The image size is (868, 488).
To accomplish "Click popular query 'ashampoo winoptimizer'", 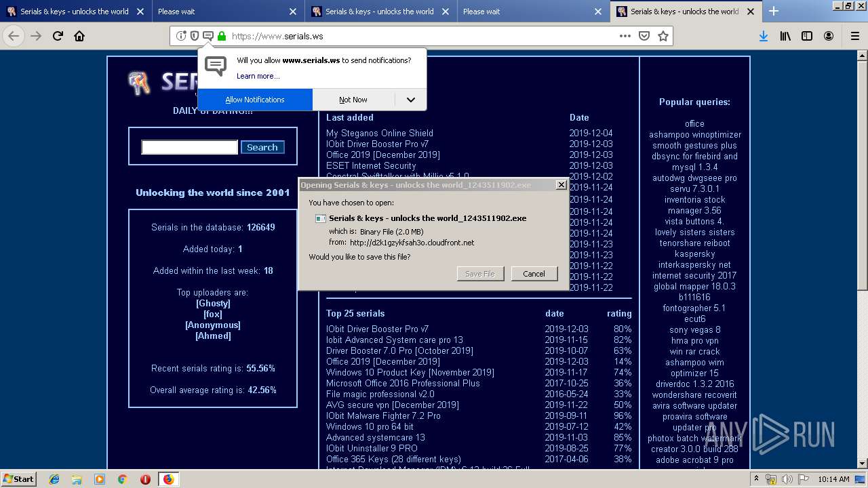I will tap(695, 134).
